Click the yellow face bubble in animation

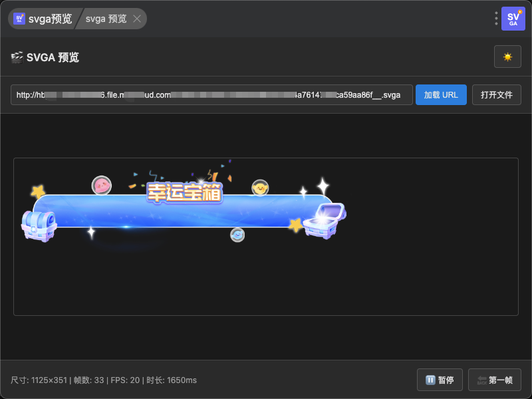click(x=260, y=188)
